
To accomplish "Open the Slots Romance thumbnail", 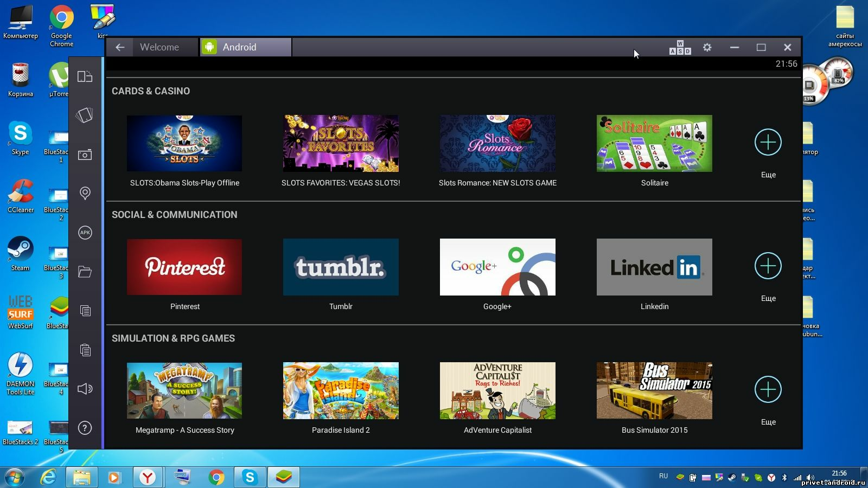I will [x=497, y=143].
